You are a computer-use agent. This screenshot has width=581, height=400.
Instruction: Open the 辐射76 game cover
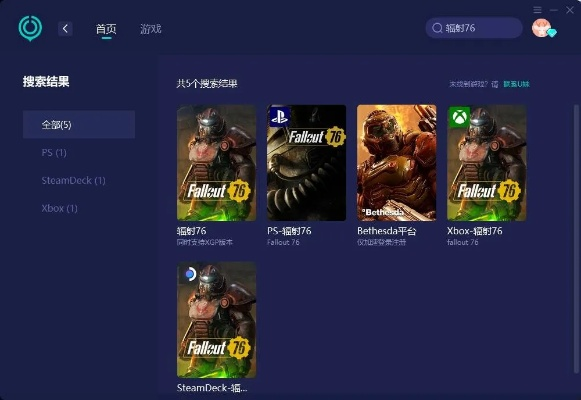click(216, 163)
